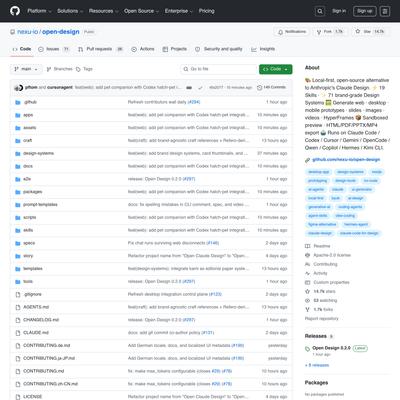Click the apps folder icon

18,115
